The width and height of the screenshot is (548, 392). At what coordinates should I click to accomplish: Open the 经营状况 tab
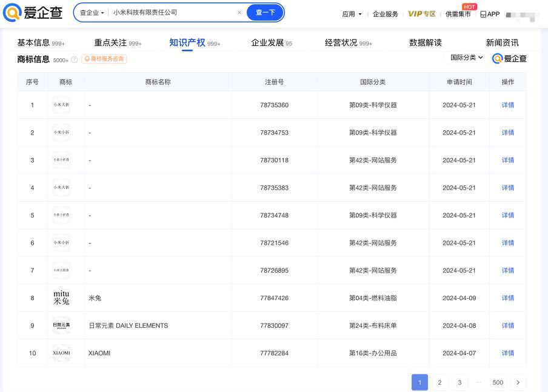pos(349,42)
